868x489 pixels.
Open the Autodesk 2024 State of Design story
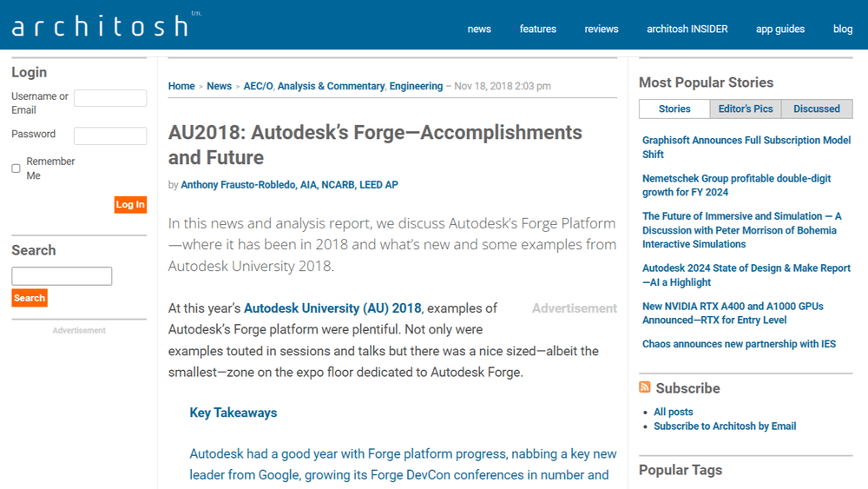746,274
